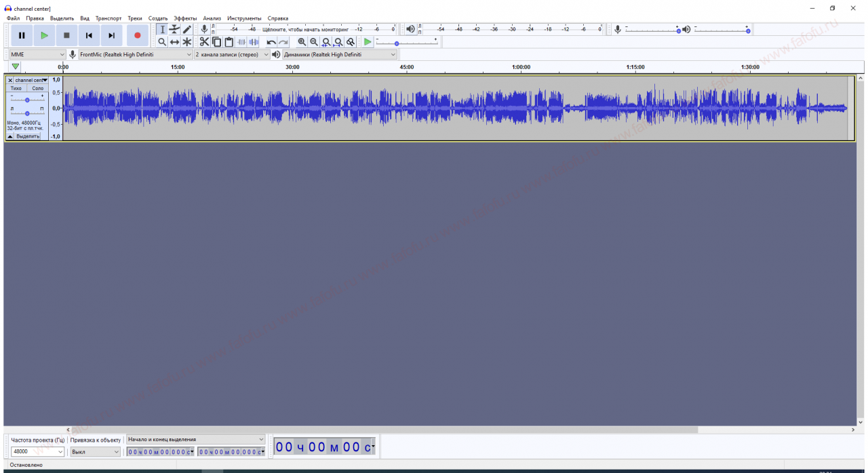Open the FrontMic recording device dropdown

[136, 54]
